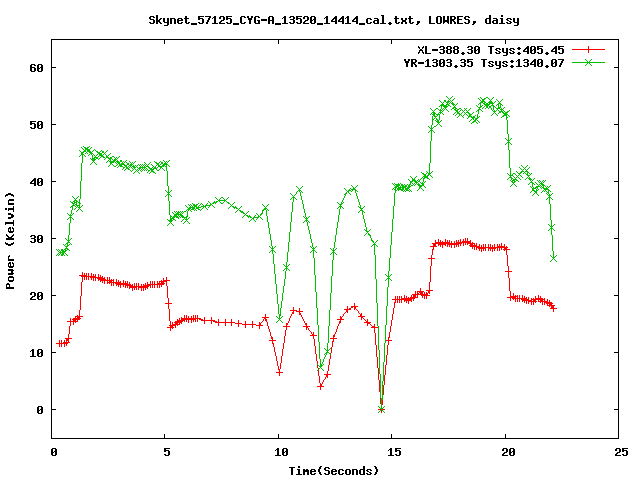Click the green line sample in legend
This screenshot has height=480, width=640.
coord(589,62)
